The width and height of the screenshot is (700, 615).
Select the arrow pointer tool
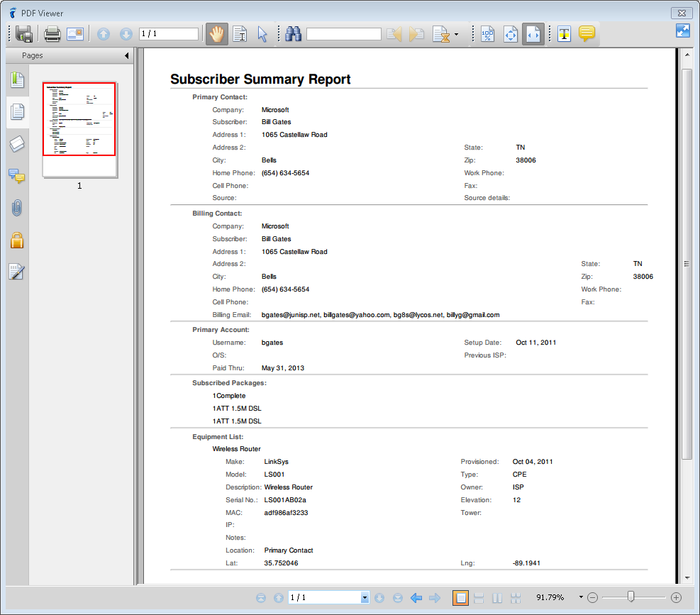(262, 34)
